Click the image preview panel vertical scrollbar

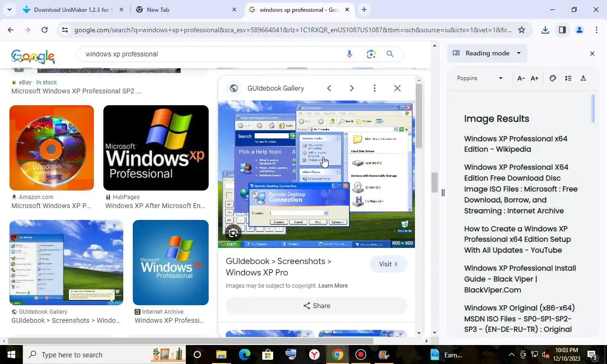tap(419, 116)
